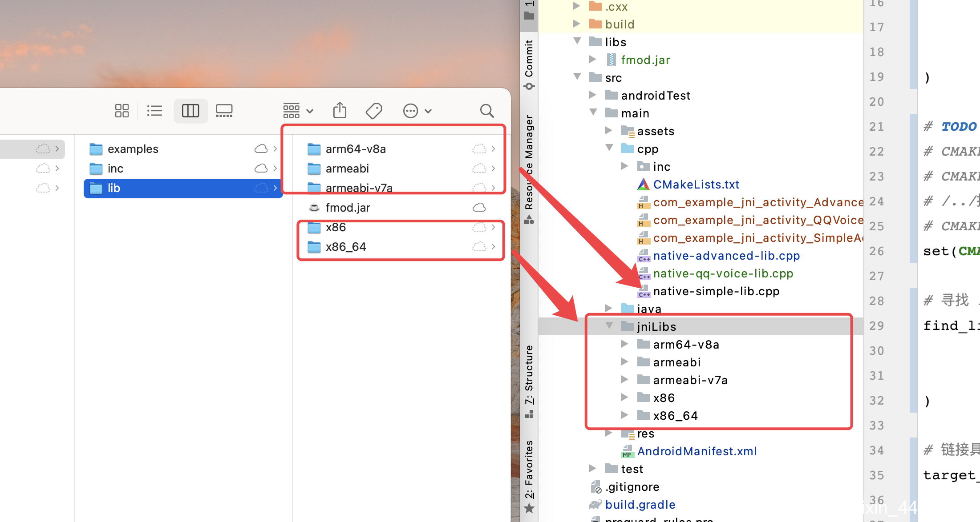Toggle Finder column view button

(190, 111)
